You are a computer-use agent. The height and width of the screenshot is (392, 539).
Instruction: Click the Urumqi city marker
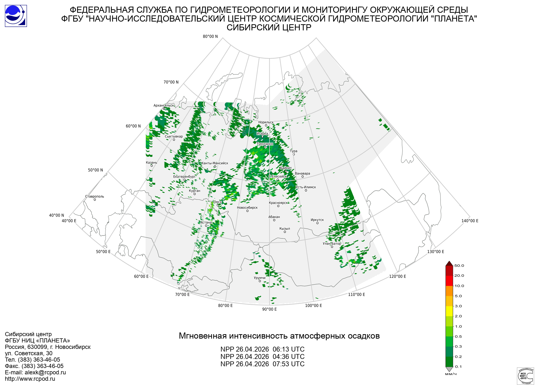[260, 281]
